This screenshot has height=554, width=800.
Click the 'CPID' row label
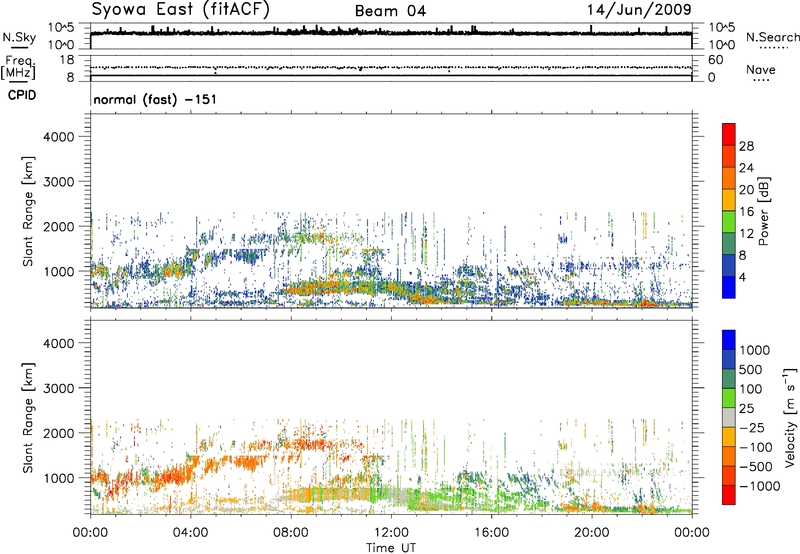coord(21,95)
